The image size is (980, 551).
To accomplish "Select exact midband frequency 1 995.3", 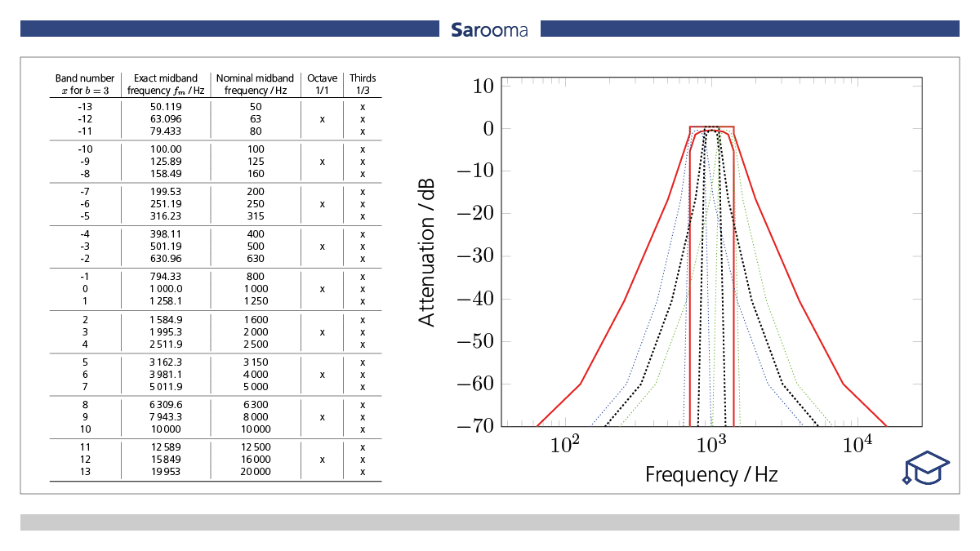I will tap(167, 332).
